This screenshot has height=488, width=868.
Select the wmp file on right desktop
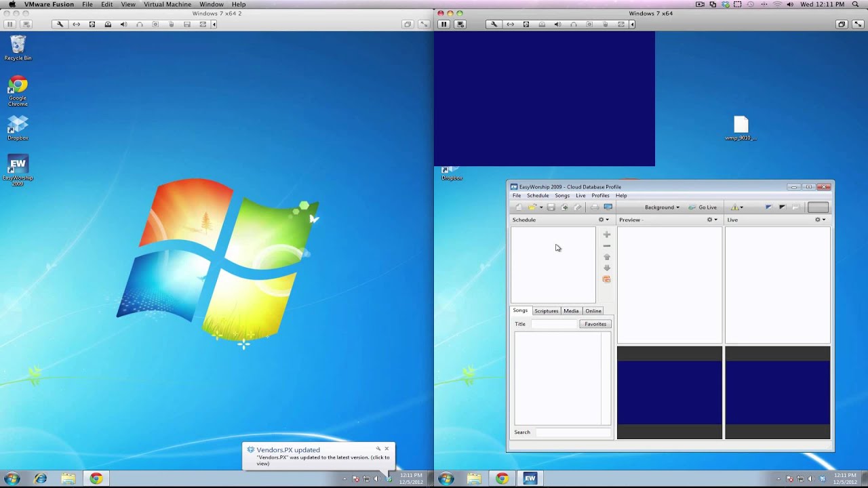coord(741,128)
